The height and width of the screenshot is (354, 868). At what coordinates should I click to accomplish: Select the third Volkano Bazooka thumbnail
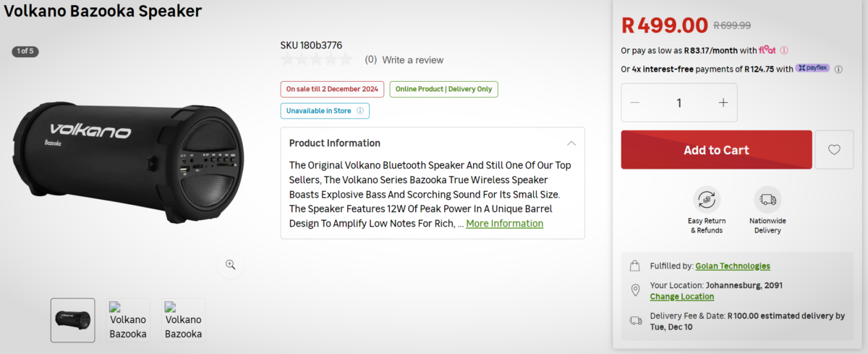pos(184,320)
